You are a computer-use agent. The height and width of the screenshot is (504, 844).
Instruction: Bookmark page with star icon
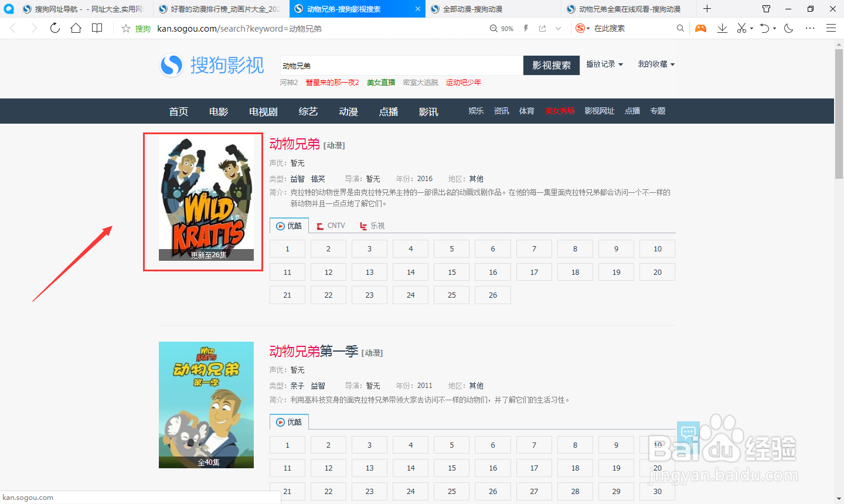[x=125, y=28]
